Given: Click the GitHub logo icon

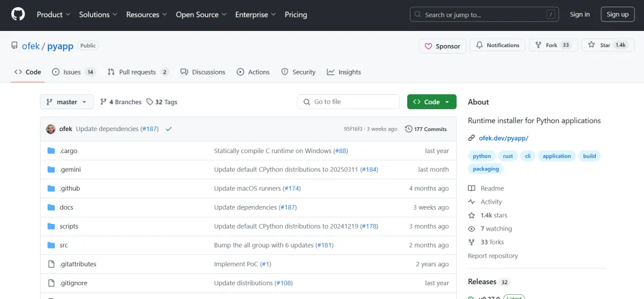Looking at the screenshot, I should pyautogui.click(x=18, y=15).
